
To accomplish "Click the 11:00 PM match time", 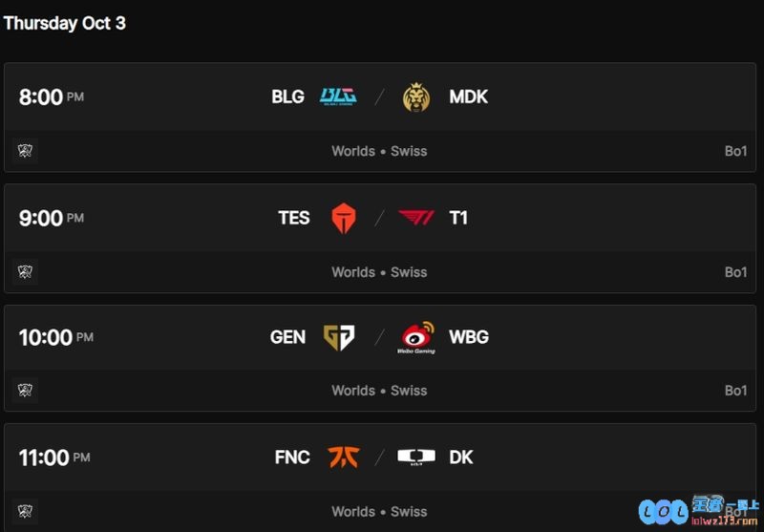I will (54, 458).
